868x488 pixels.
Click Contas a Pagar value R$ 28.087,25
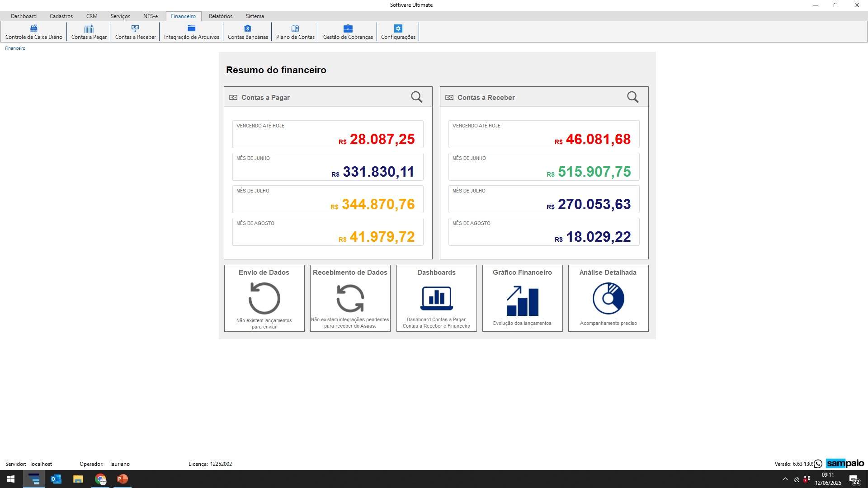[377, 140]
